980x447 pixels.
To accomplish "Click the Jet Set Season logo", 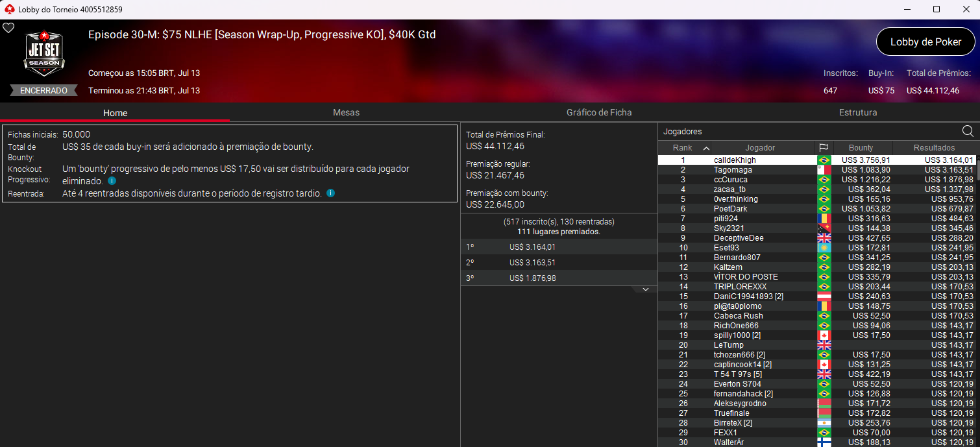I will pos(44,53).
